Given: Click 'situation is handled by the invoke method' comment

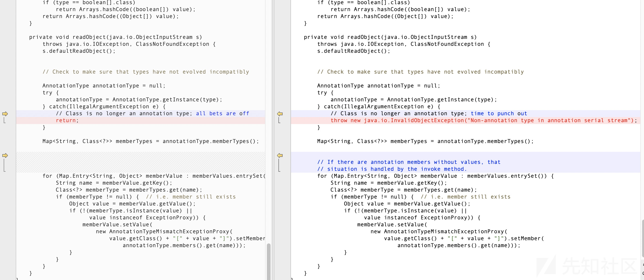Looking at the screenshot, I should pos(392,169).
